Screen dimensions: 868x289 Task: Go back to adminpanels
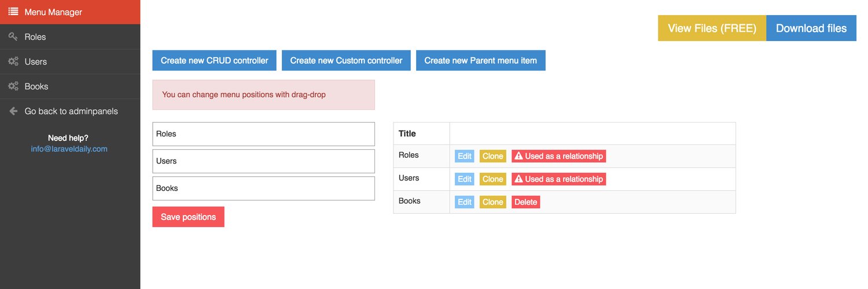click(x=70, y=111)
